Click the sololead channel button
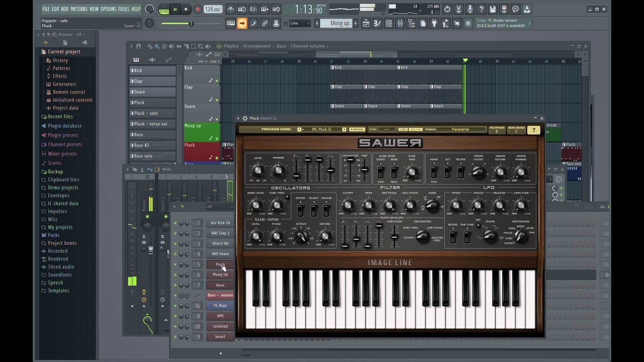This screenshot has height=362, width=644. (x=220, y=326)
